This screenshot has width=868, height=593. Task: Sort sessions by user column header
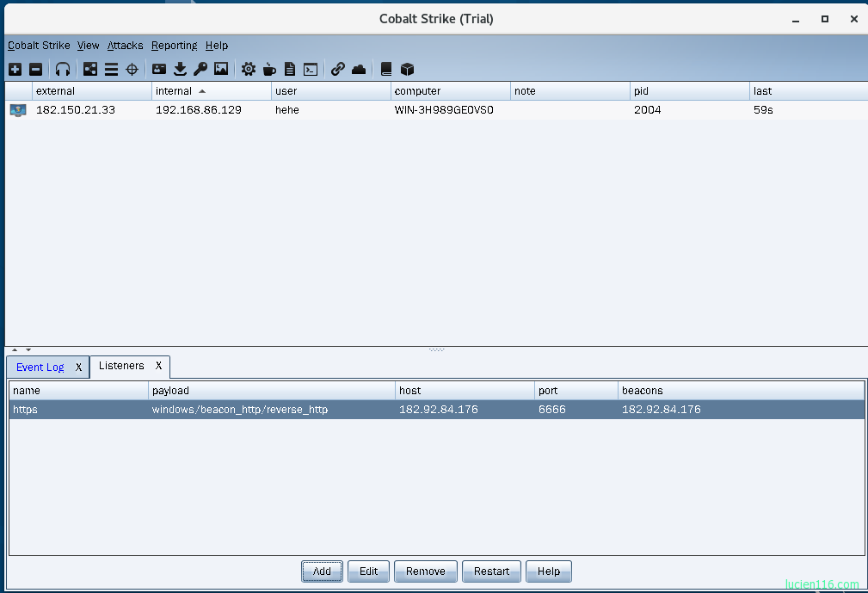pyautogui.click(x=331, y=91)
